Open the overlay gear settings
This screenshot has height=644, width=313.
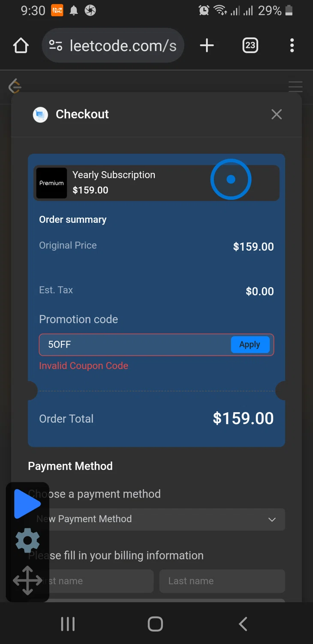[27, 541]
